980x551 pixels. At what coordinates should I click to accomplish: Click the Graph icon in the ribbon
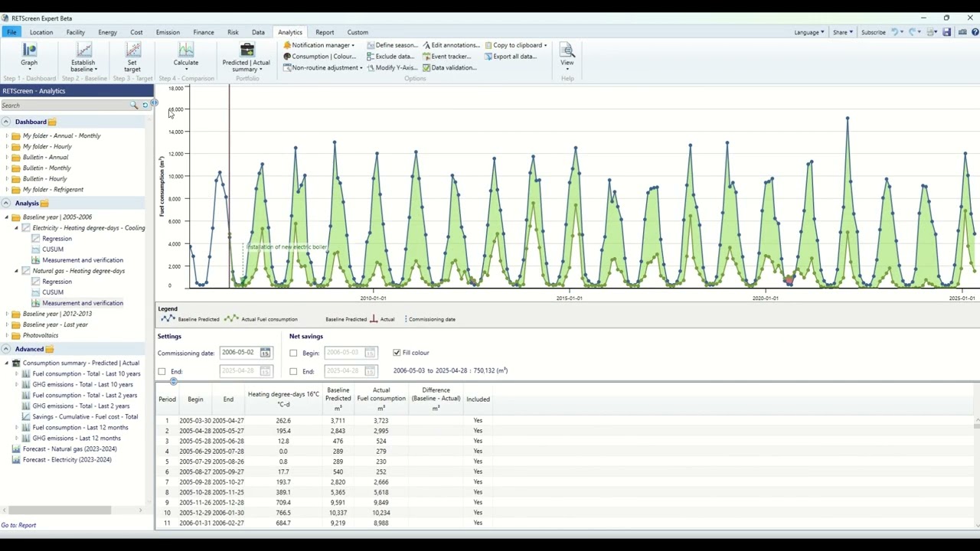point(29,51)
